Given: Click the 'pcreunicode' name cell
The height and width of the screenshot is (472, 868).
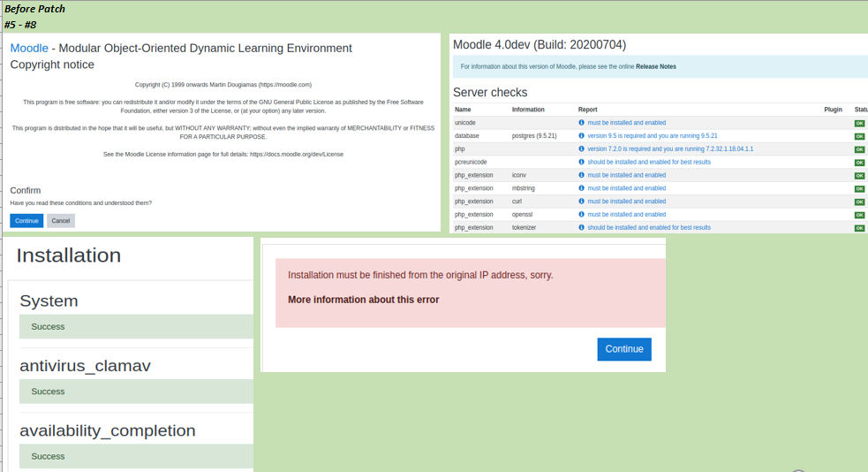Looking at the screenshot, I should [x=471, y=162].
